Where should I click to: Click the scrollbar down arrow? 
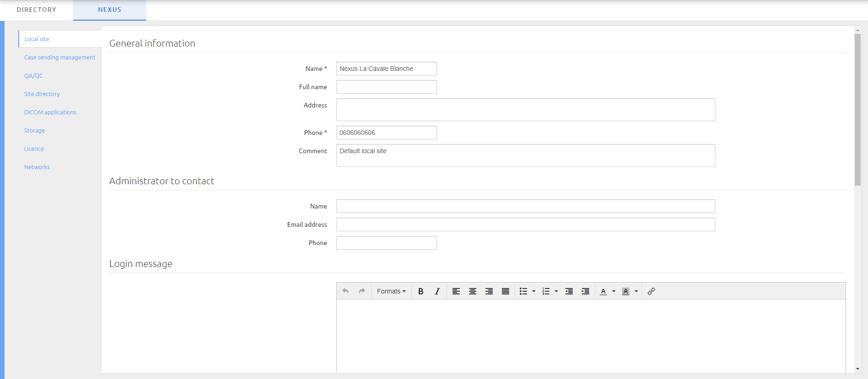[x=857, y=369]
